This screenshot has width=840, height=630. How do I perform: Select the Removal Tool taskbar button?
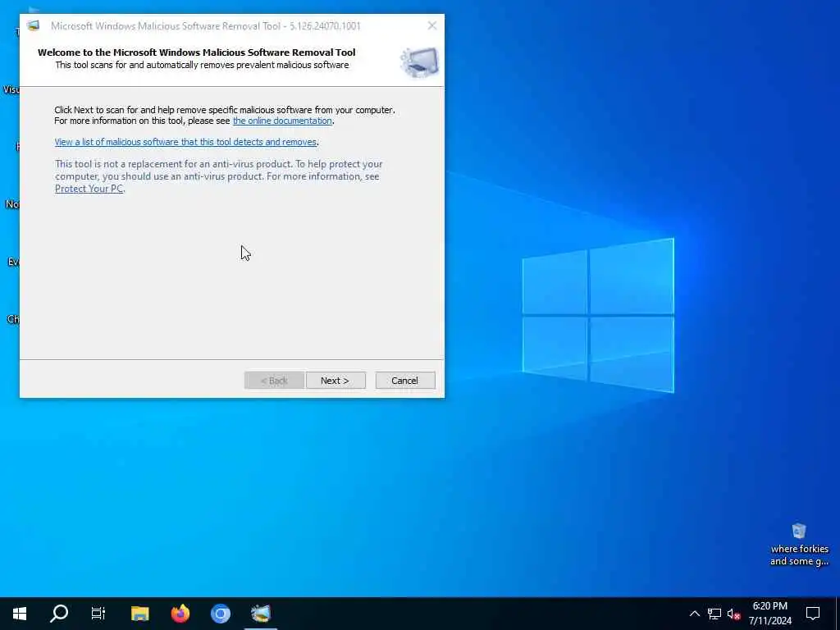(x=261, y=614)
